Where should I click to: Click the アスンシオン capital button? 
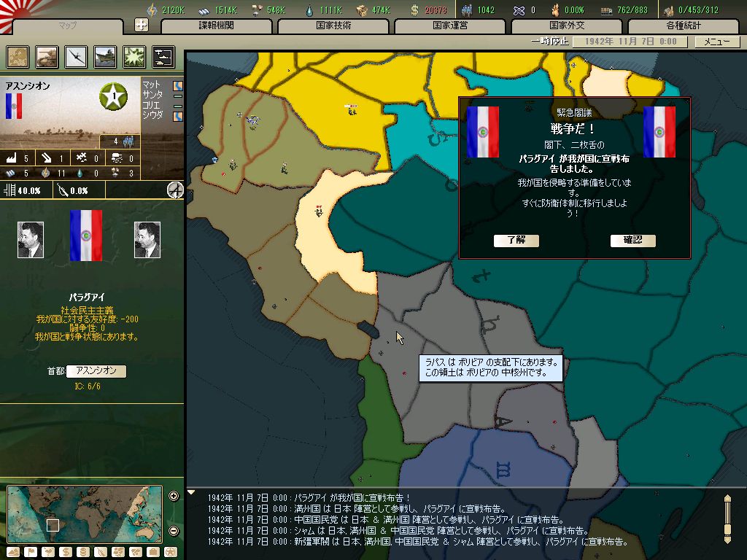[96, 371]
